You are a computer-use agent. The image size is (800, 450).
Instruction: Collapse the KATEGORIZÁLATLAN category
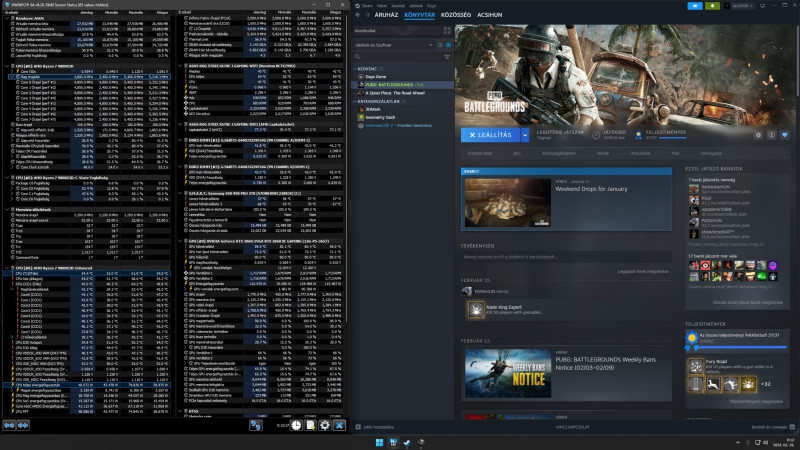(x=356, y=102)
